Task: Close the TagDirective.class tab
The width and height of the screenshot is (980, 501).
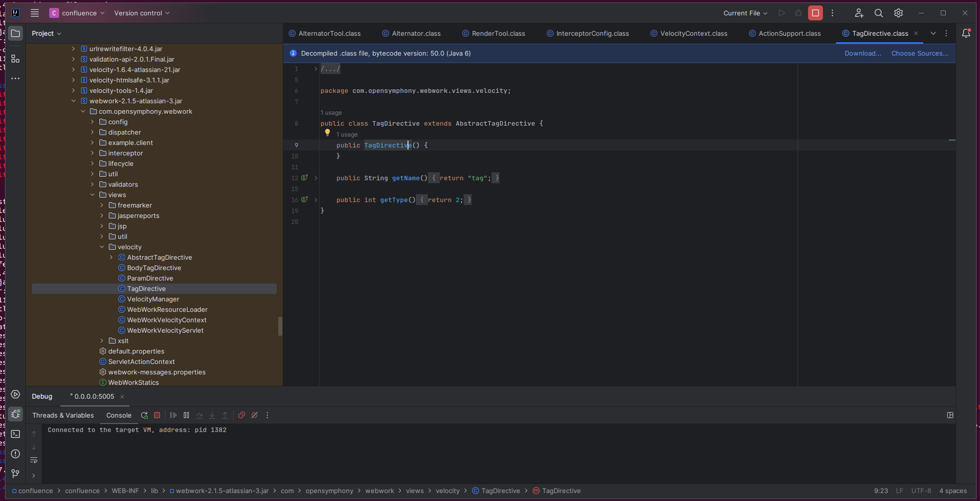Action: click(x=916, y=33)
